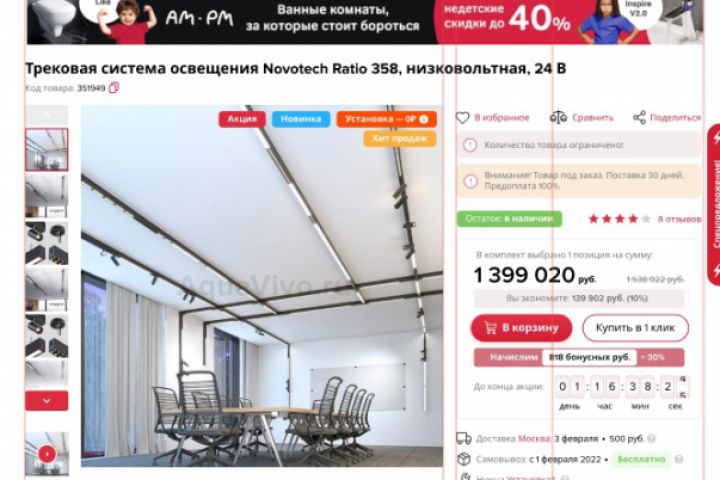Click the scales compare icon
The height and width of the screenshot is (480, 720).
558,118
